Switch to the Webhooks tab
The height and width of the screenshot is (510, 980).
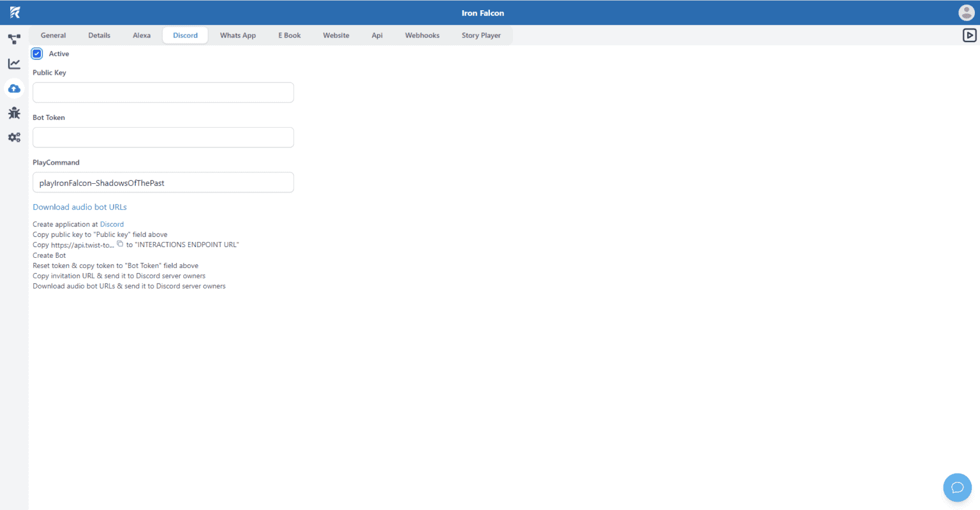[x=422, y=35]
